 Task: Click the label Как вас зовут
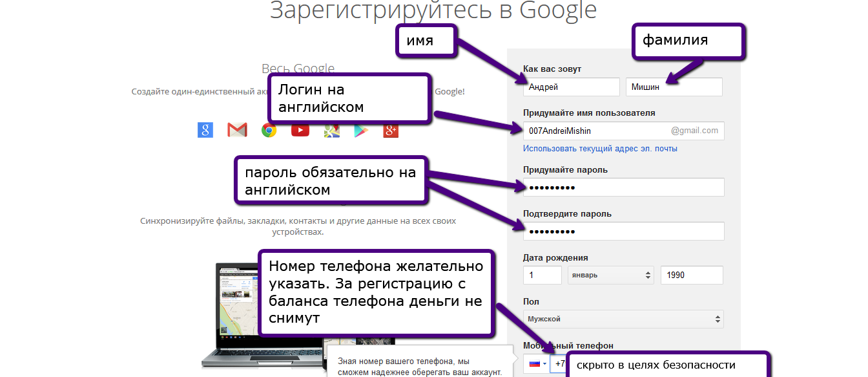point(553,69)
